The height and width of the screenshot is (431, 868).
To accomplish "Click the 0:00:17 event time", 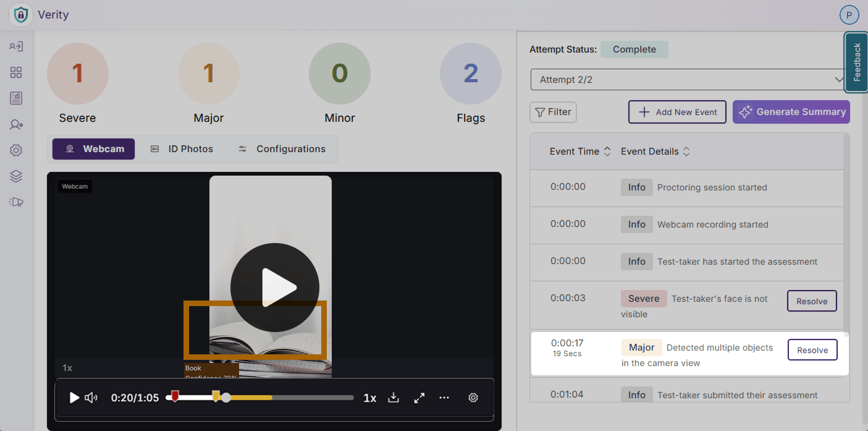I will point(567,343).
